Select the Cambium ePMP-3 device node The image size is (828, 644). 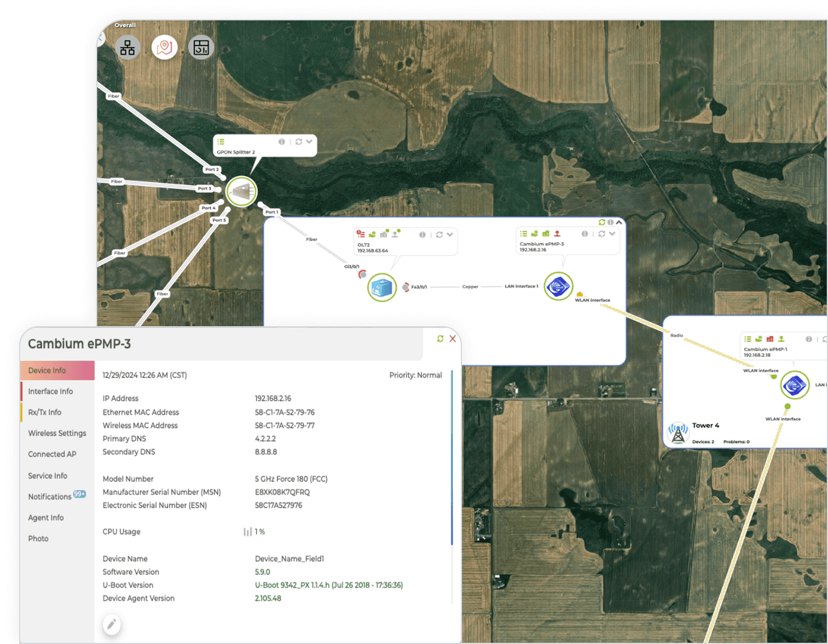tap(558, 286)
